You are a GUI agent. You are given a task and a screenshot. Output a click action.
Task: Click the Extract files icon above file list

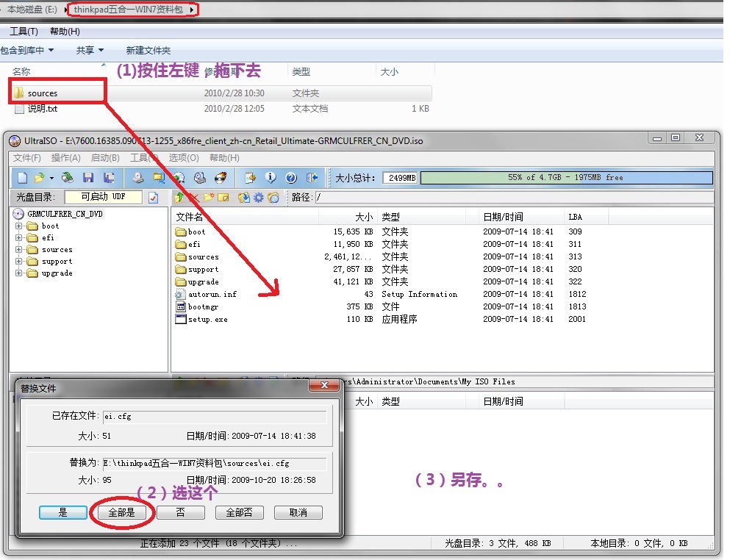tap(244, 198)
